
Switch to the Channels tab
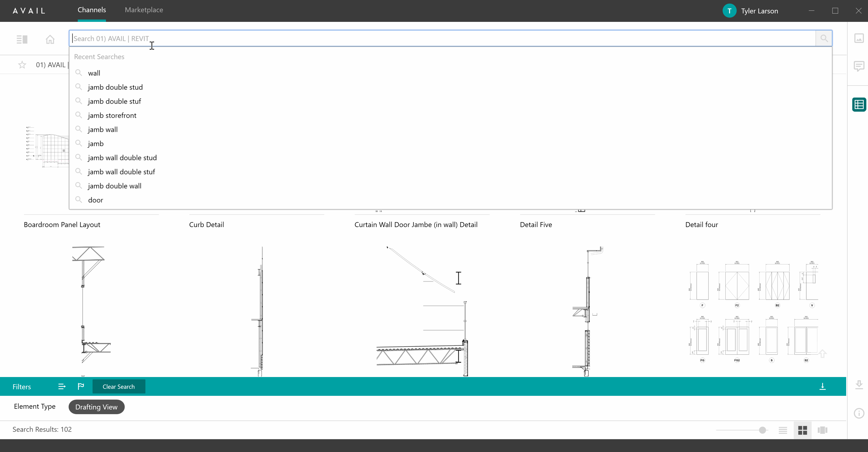(x=92, y=10)
